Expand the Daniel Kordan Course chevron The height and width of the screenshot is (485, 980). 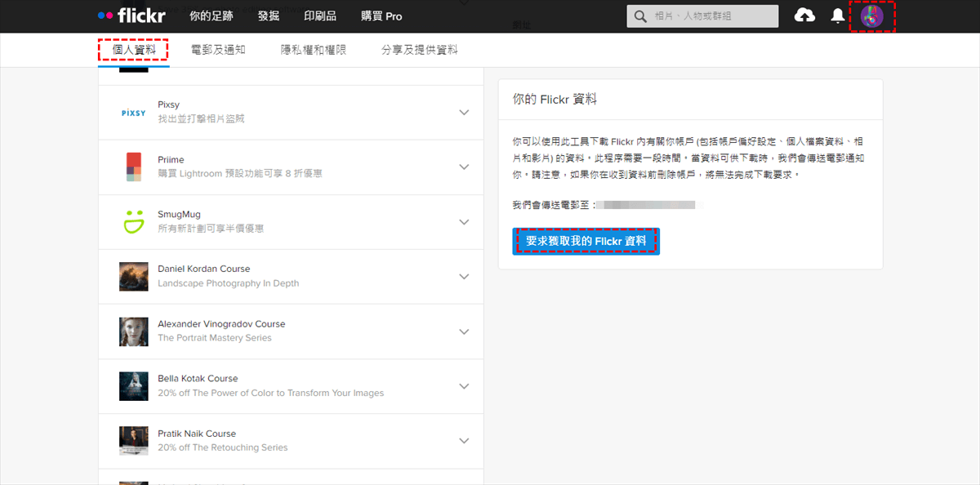pyautogui.click(x=464, y=277)
